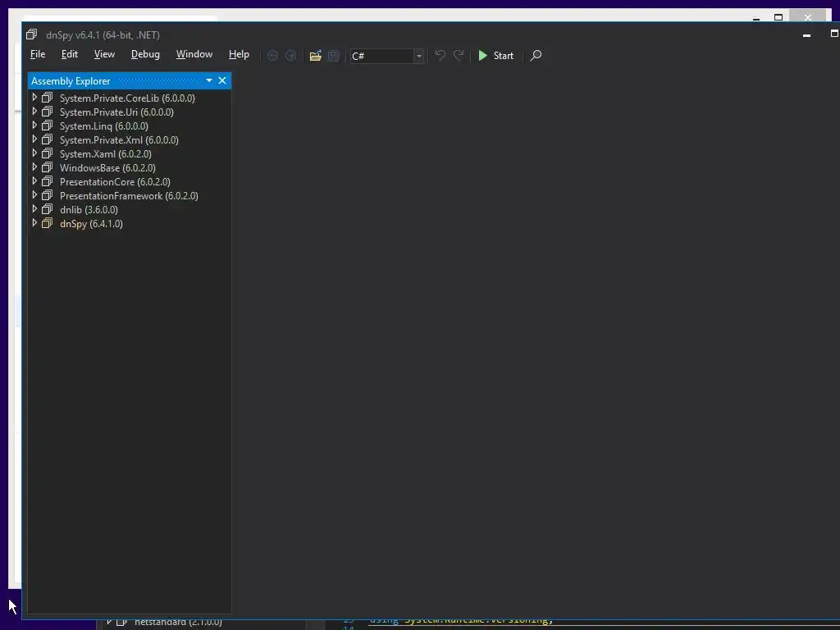Screen dimensions: 840x630
Task: Select WindowsBase (6.0.2.0) row
Action: 129,167
